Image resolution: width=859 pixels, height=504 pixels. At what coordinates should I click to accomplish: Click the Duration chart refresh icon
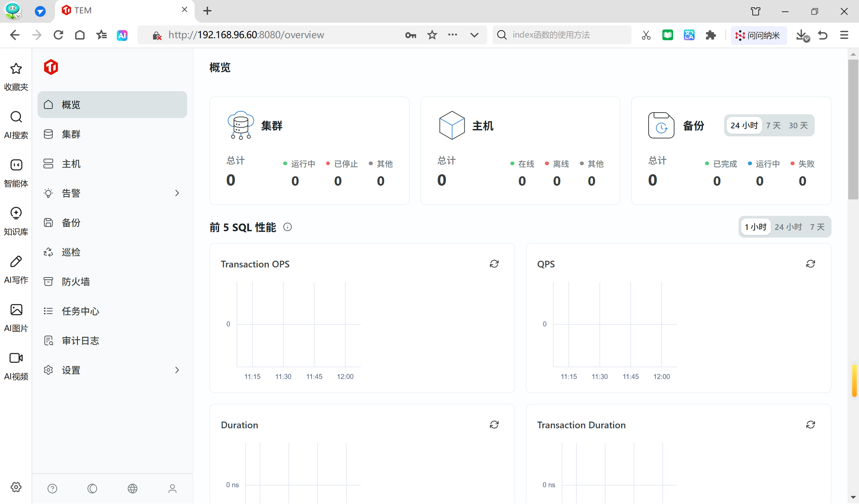coord(494,425)
